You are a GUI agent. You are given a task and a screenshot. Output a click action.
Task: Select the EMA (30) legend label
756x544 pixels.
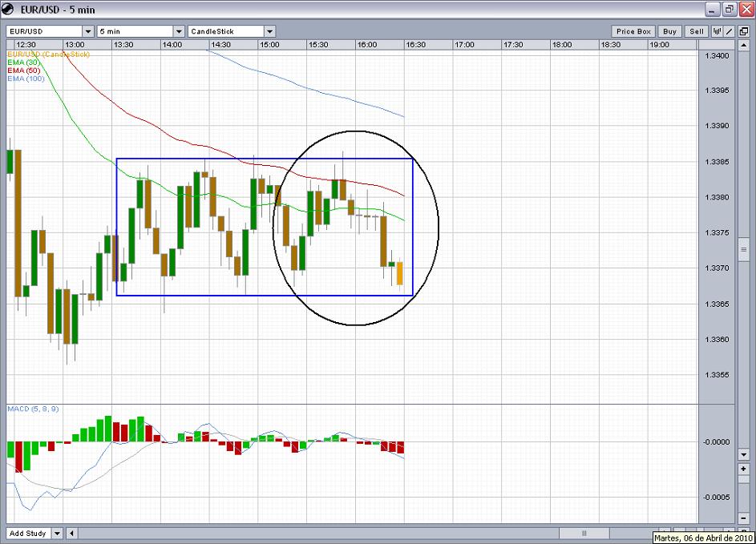click(22, 62)
